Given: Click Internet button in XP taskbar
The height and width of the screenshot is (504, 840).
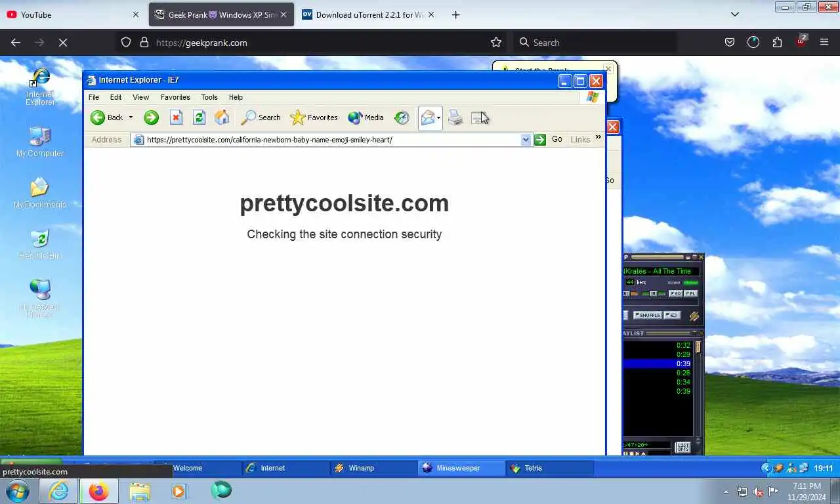Looking at the screenshot, I should tap(285, 468).
